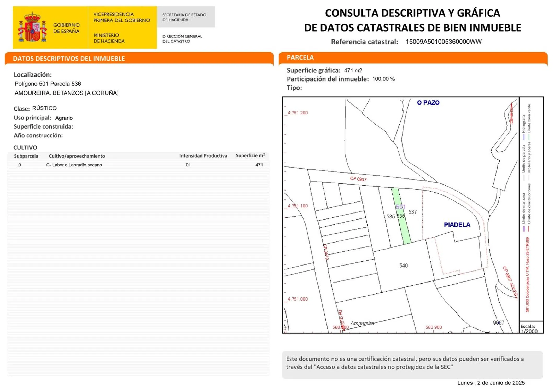
Task: Click the catastral reference number 15009A501005360000WW
Action: (443, 42)
